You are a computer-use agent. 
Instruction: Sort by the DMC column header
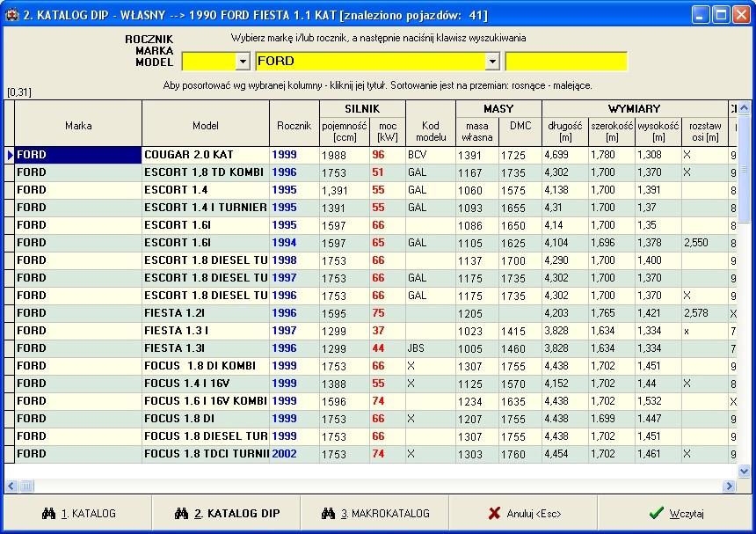pyautogui.click(x=520, y=131)
